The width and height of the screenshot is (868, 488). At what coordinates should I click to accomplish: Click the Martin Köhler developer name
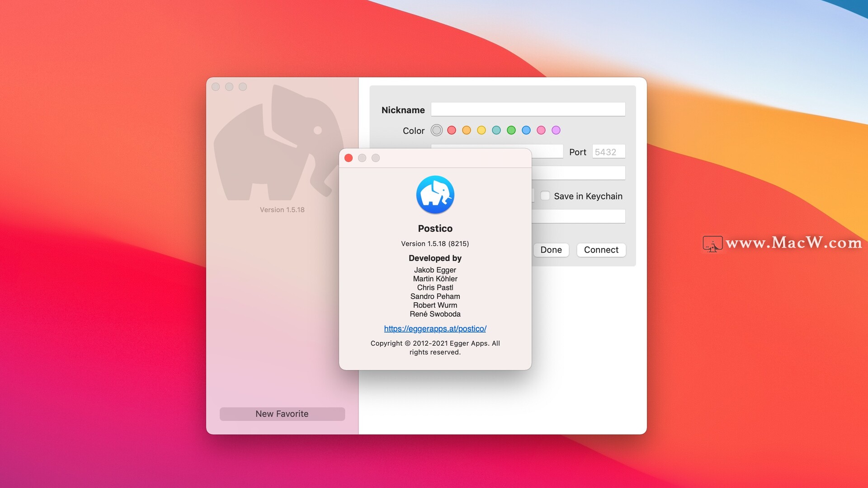click(x=435, y=279)
